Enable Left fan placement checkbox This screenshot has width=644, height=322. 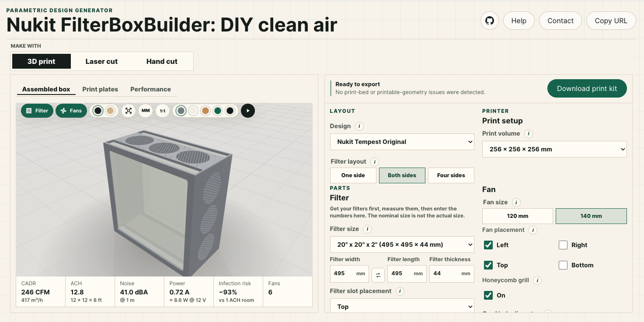pos(488,245)
